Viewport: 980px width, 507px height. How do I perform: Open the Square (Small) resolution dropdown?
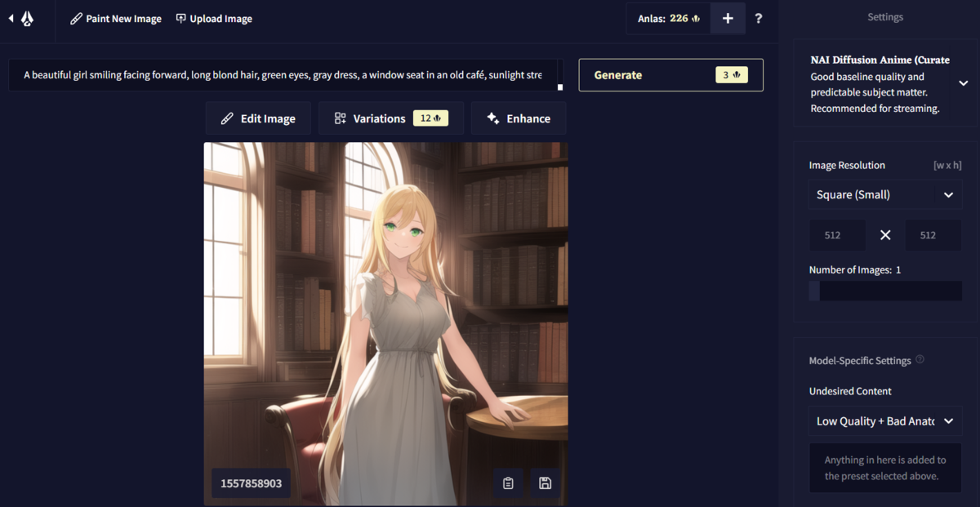tap(885, 194)
